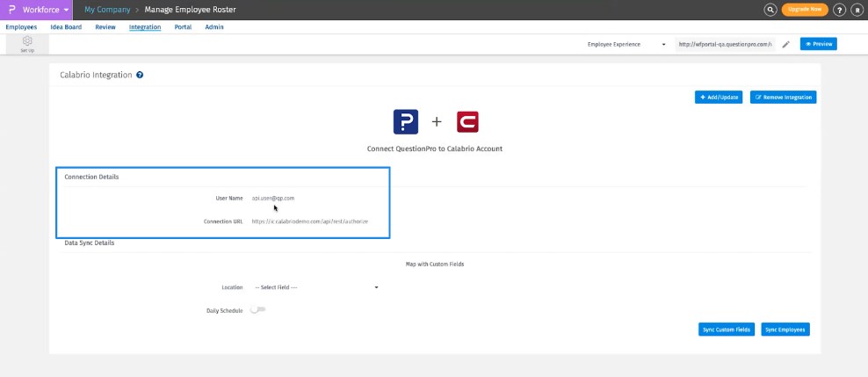Screen dimensions: 868x377
Task: Switch to the Admin tab
Action: [x=214, y=27]
